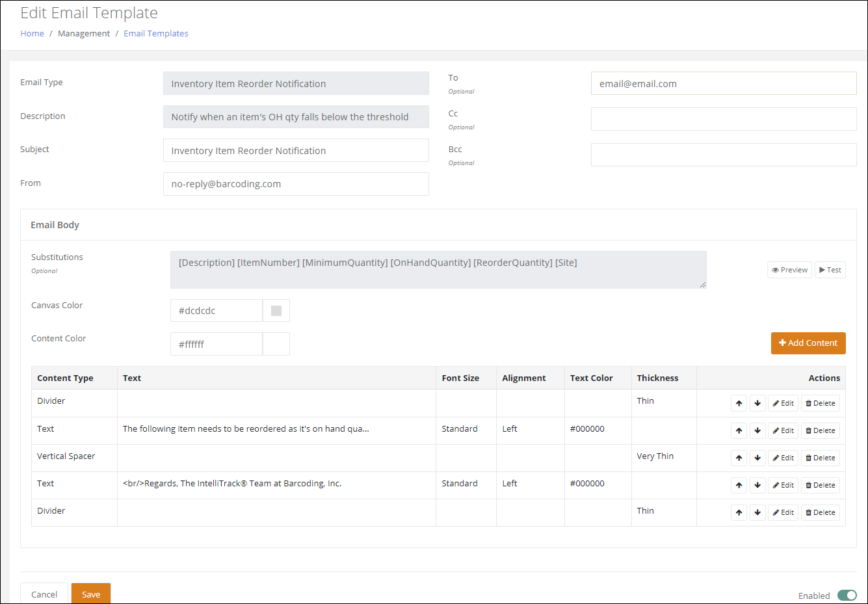This screenshot has width=868, height=604.
Task: Move Vertical Spacer row down
Action: [x=757, y=458]
